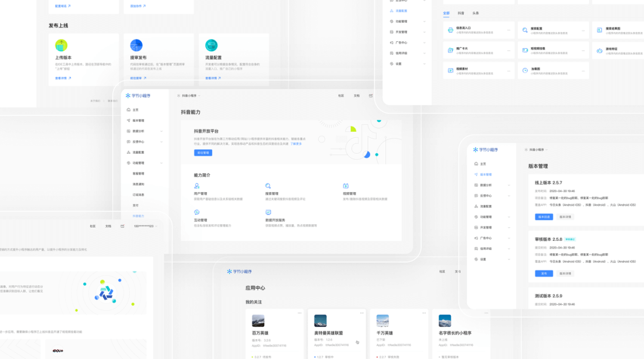This screenshot has width=644, height=359.
Task: Select 消息通知 in the sidebar submenu
Action: [138, 184]
